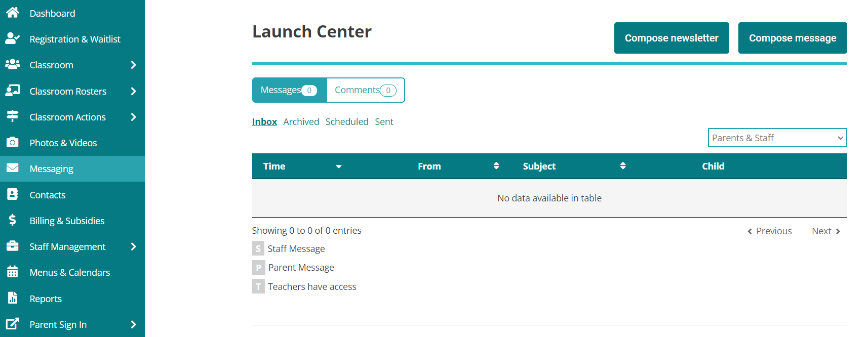Go to the Next page of entries
Image resolution: width=868 pixels, height=337 pixels.
(x=825, y=231)
